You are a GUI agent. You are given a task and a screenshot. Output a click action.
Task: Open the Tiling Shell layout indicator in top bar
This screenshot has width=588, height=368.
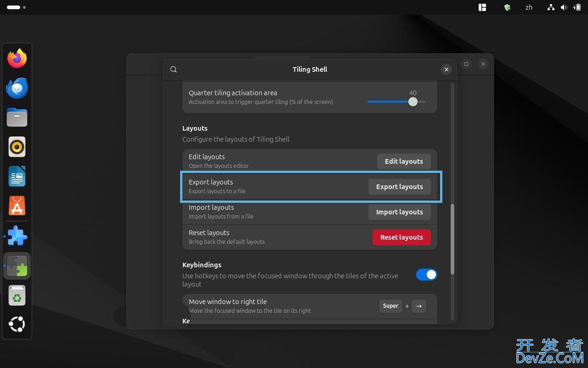point(482,7)
